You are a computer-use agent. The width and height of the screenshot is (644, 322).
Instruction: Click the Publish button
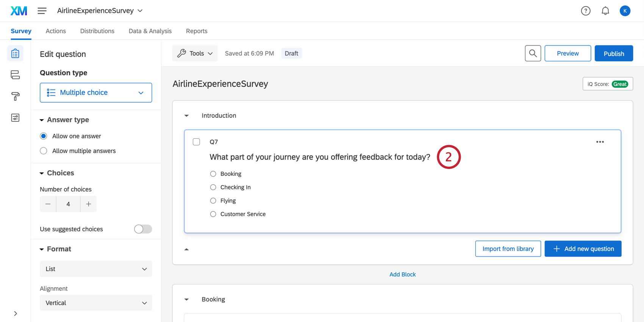tap(614, 53)
